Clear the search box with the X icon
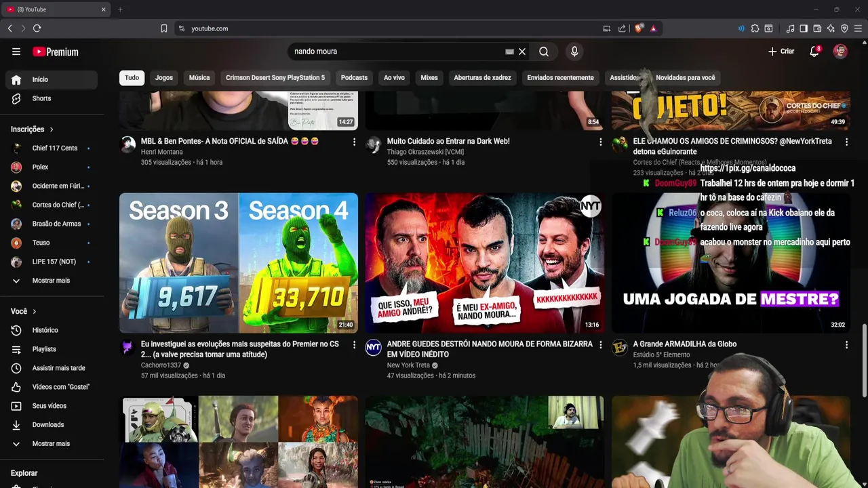Screen dimensions: 868x488 click(x=522, y=52)
